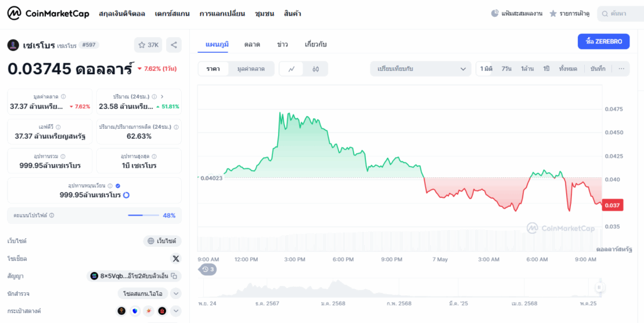The height and width of the screenshot is (323, 644).
Task: Copy the contract address with the copy icon
Action: pos(174,276)
